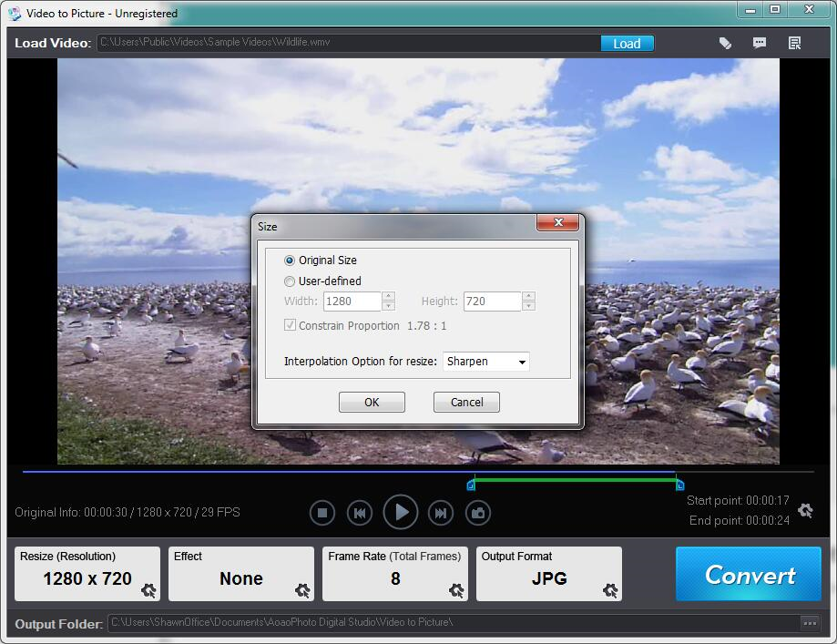Decrease Height using the down stepper
This screenshot has width=837, height=644.
click(x=528, y=306)
